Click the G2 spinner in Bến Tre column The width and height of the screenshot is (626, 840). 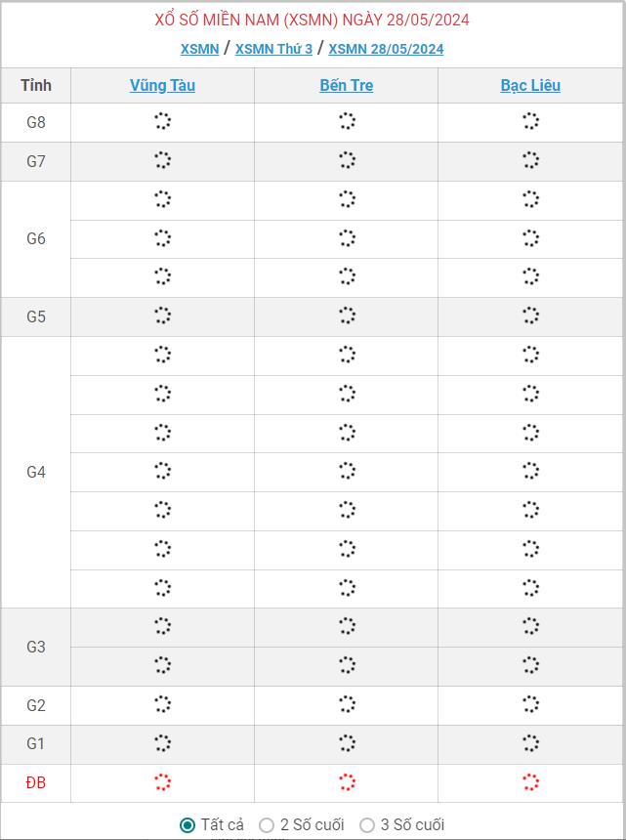(x=347, y=704)
